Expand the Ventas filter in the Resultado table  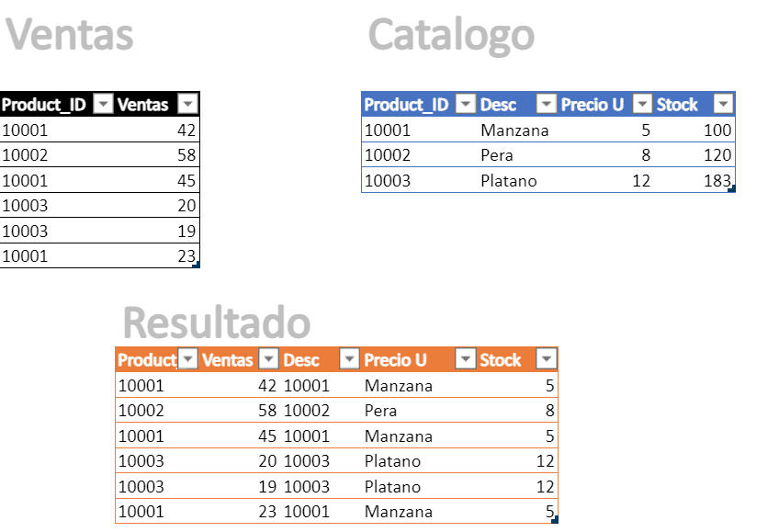pyautogui.click(x=269, y=358)
